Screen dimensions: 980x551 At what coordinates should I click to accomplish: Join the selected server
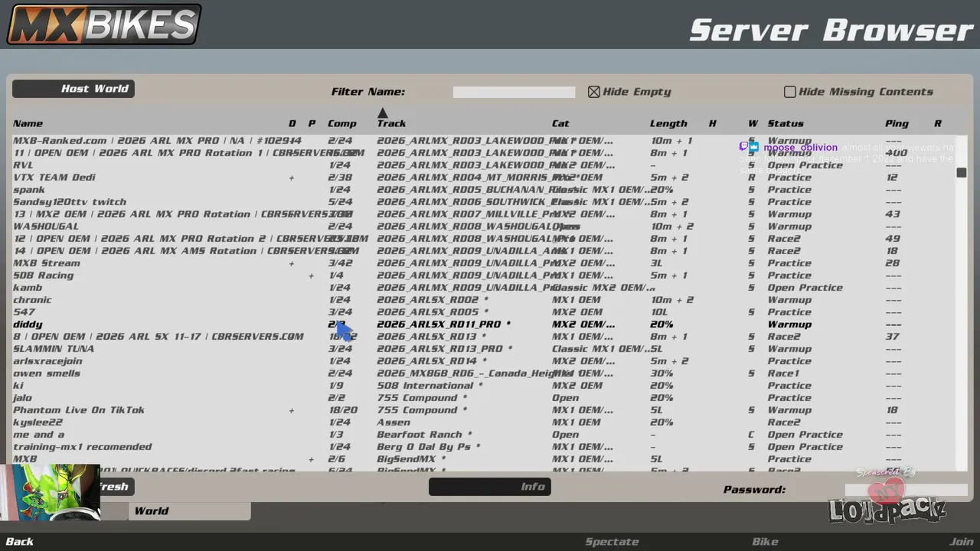coord(962,542)
